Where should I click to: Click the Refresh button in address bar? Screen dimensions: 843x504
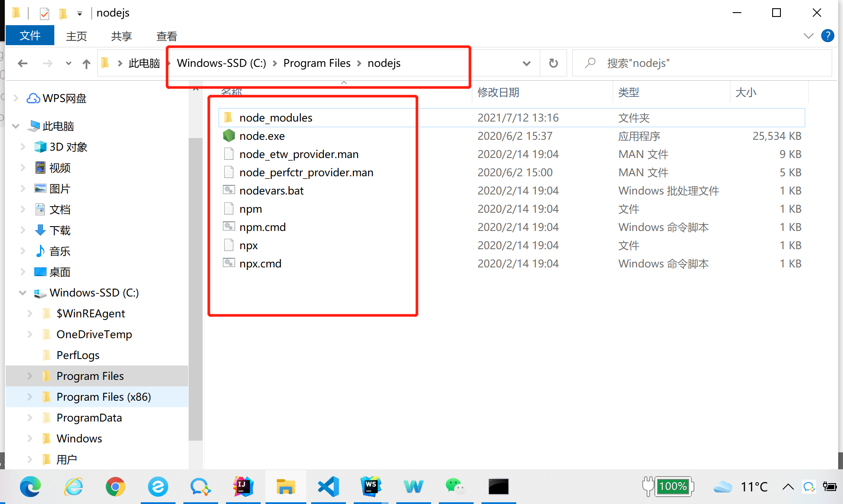coord(553,63)
